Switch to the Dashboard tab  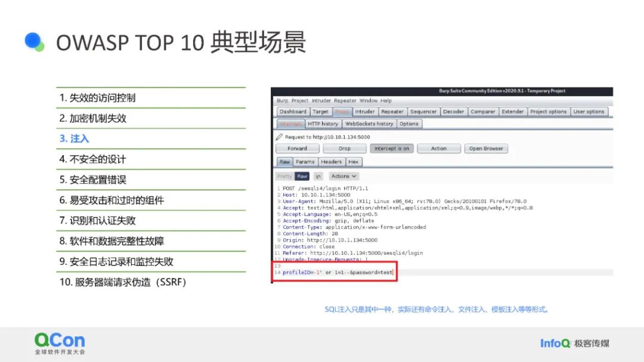293,112
